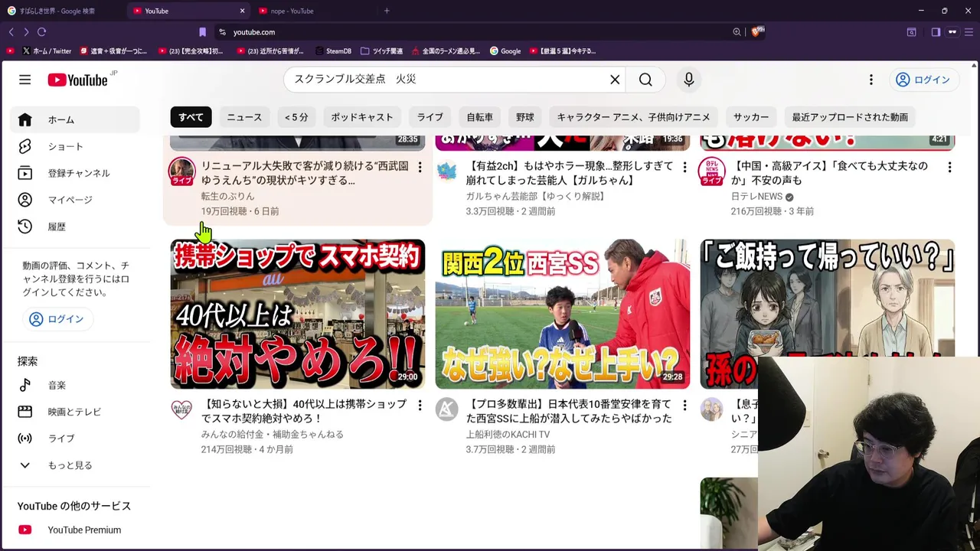Reload the page
980x551 pixels.
[x=41, y=32]
